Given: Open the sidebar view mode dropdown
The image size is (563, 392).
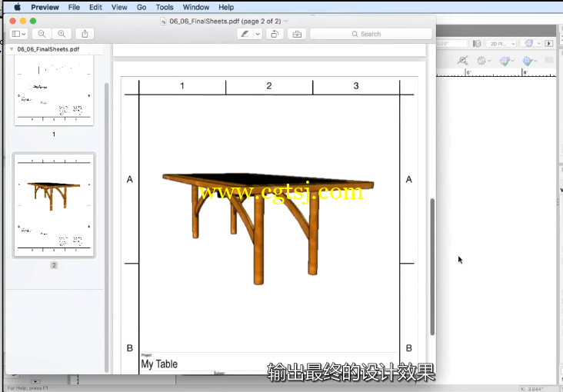Looking at the screenshot, I should pos(18,34).
